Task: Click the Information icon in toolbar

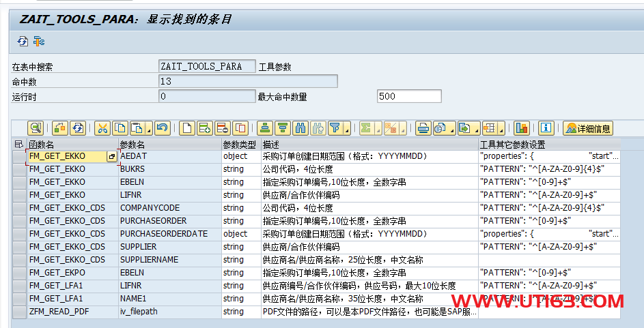Action: click(x=546, y=128)
